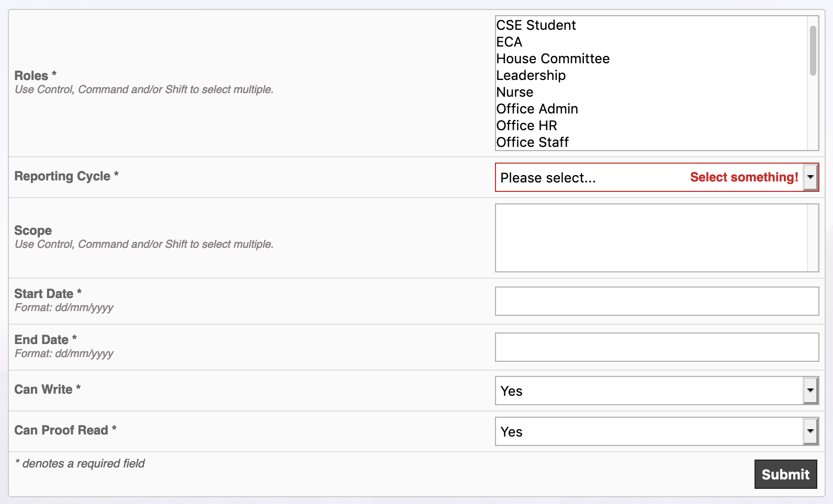
Task: Focus the Start Date input field
Action: pyautogui.click(x=657, y=301)
